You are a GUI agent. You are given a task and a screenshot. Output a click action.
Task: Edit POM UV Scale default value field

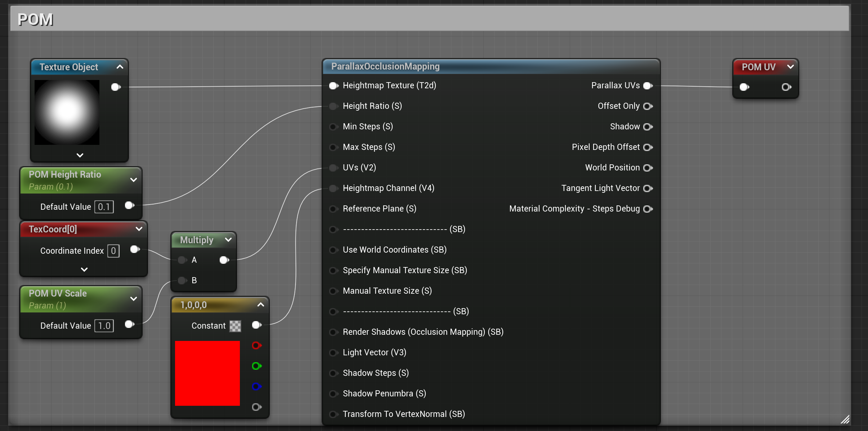(104, 326)
